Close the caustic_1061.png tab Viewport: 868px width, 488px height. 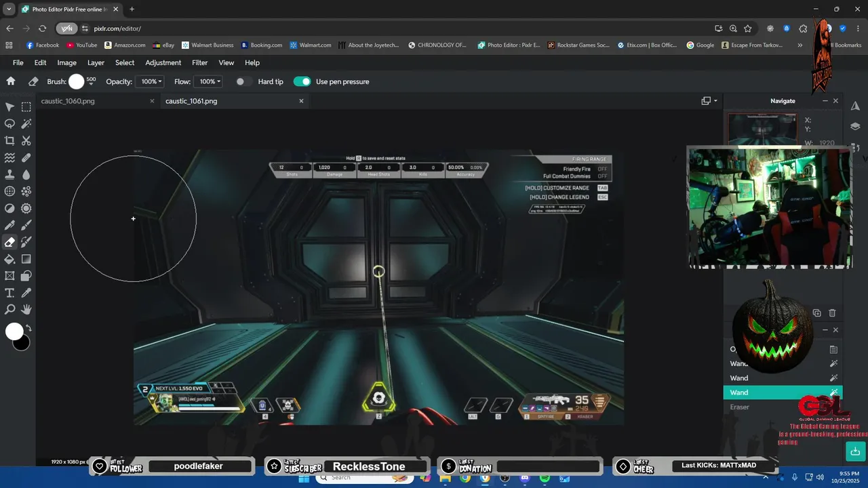click(302, 101)
